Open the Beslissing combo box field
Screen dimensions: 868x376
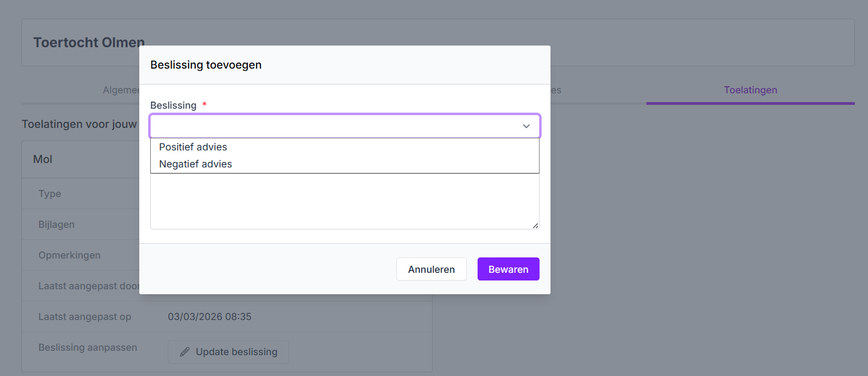click(x=334, y=126)
